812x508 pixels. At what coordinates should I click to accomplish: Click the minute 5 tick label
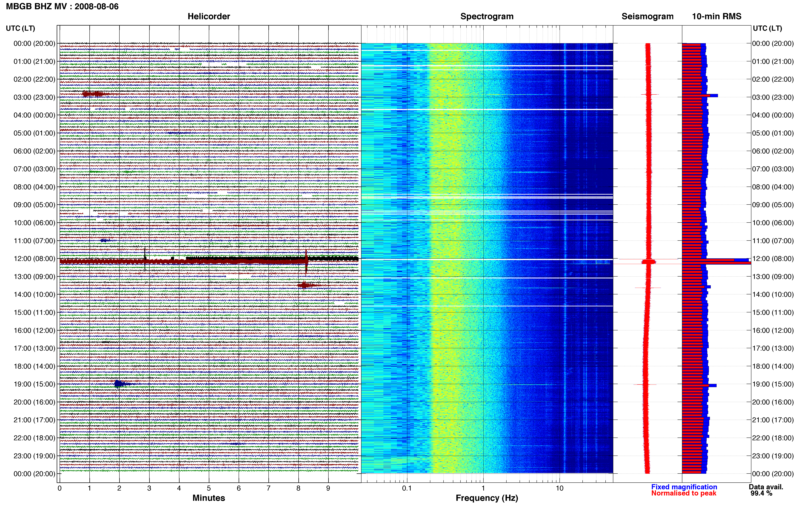tap(209, 488)
